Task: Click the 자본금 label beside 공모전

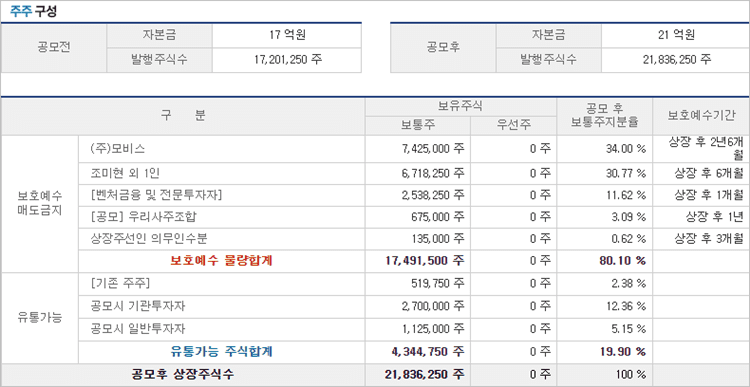Action: (159, 35)
